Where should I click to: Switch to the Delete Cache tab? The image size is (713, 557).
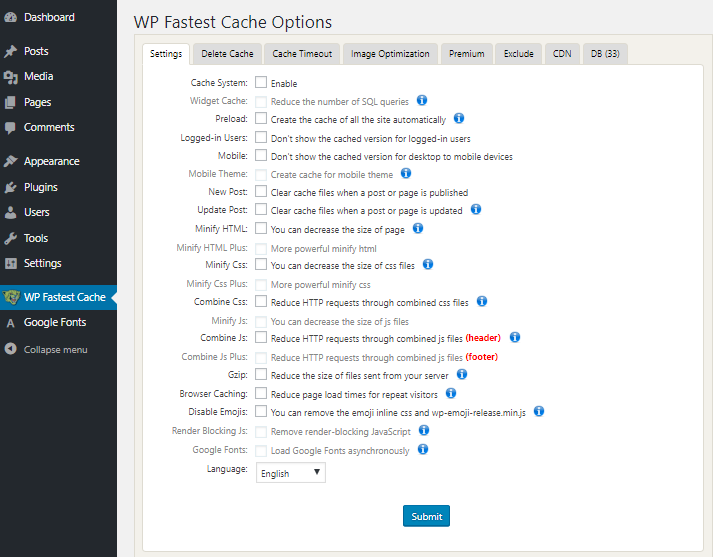227,54
